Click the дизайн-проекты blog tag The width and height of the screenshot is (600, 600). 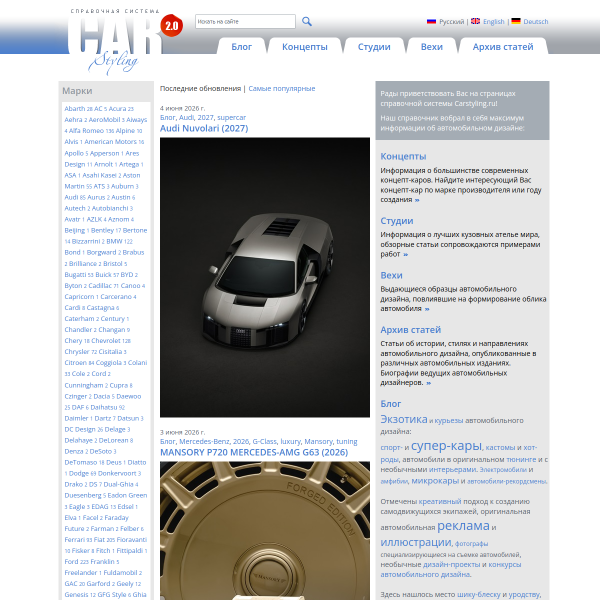[451, 564]
